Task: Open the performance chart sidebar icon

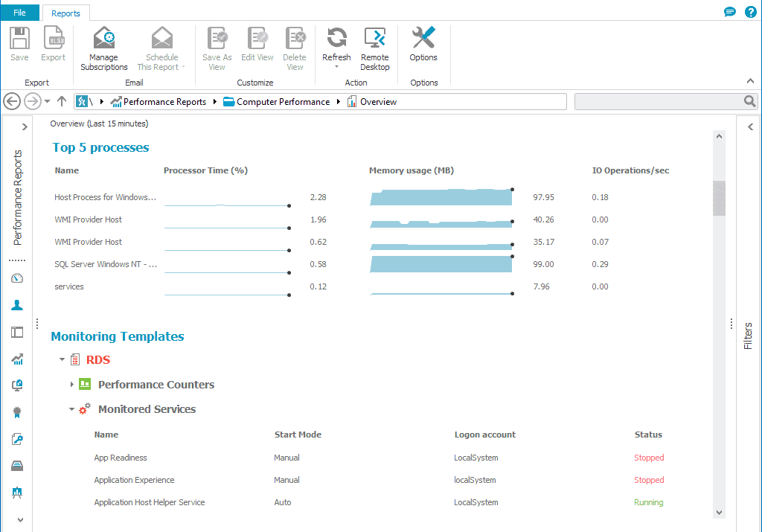Action: [x=17, y=359]
